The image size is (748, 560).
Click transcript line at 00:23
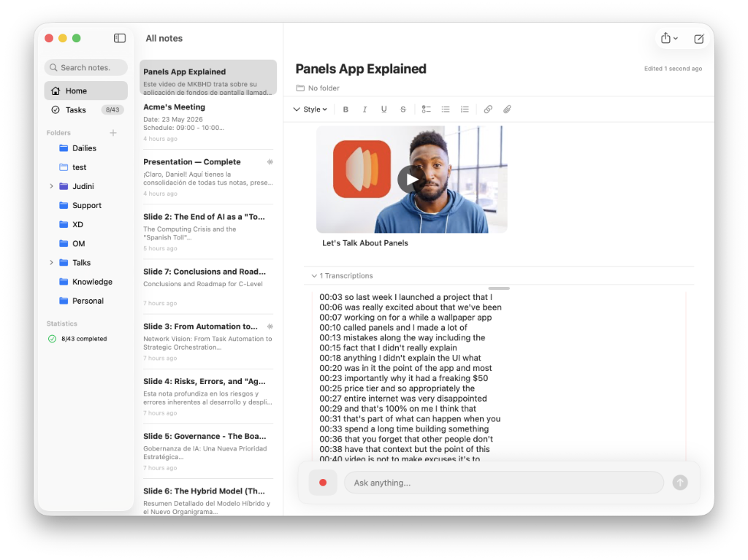(x=403, y=378)
